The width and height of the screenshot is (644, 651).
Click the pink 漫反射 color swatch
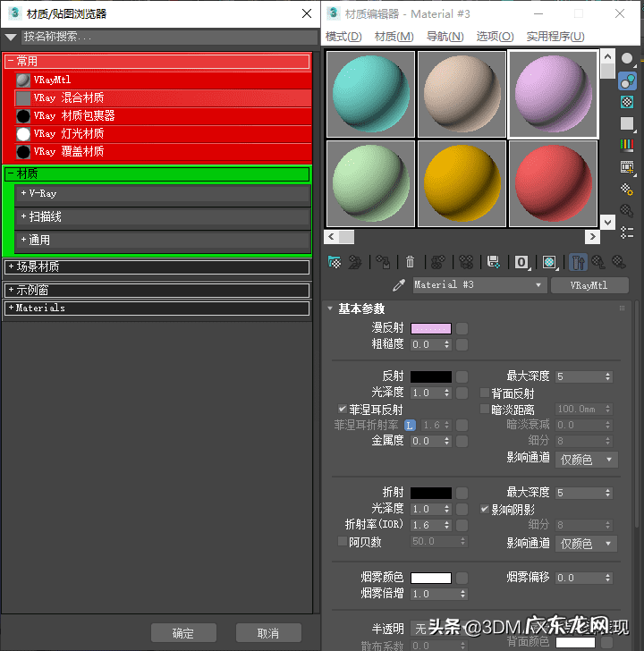pyautogui.click(x=431, y=328)
